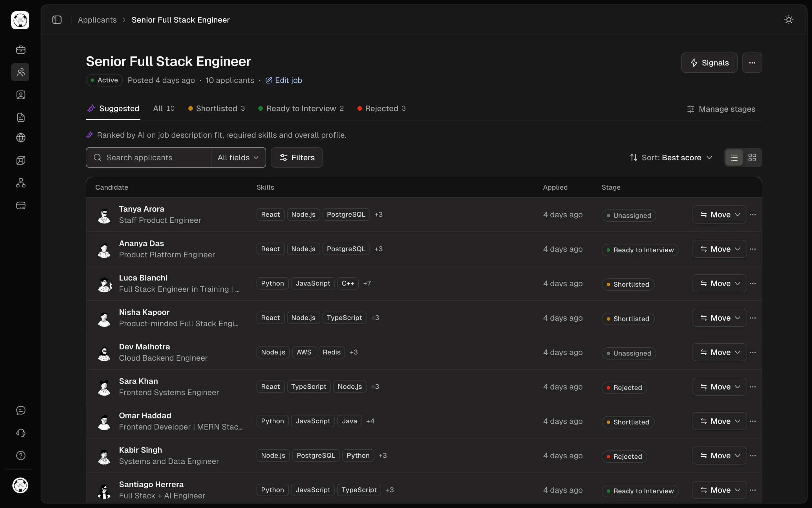
Task: Open Move dropdown for Dev Malhotra
Action: coord(720,352)
